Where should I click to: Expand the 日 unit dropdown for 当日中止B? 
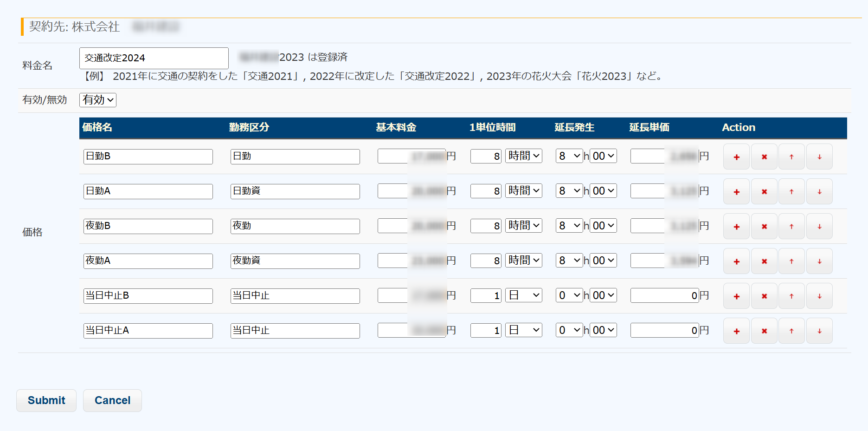point(524,295)
